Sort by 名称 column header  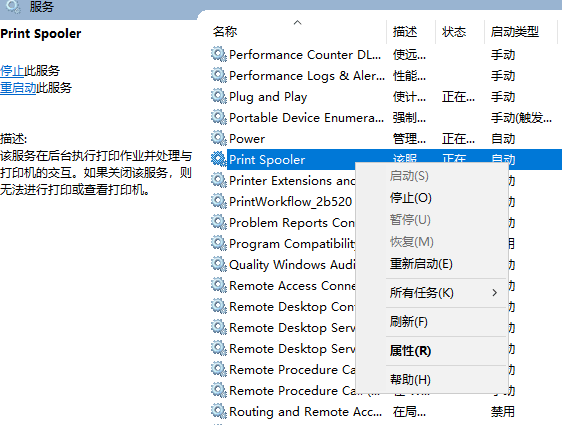(225, 32)
